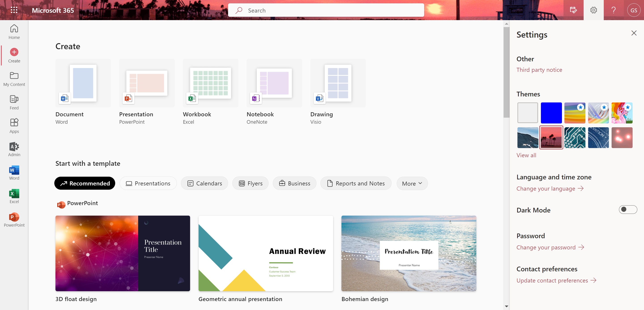Viewport: 644px width, 310px height.
Task: Click Change your password link
Action: 550,247
